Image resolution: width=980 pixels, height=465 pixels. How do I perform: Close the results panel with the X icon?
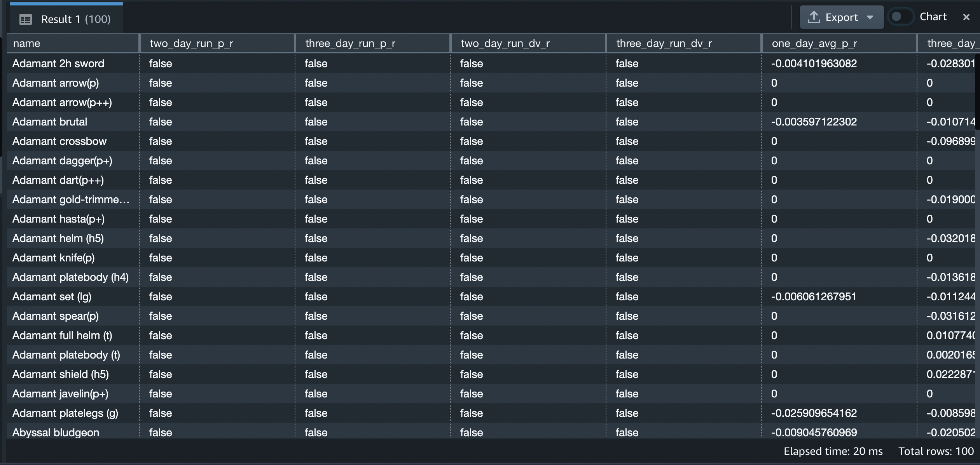point(966,17)
